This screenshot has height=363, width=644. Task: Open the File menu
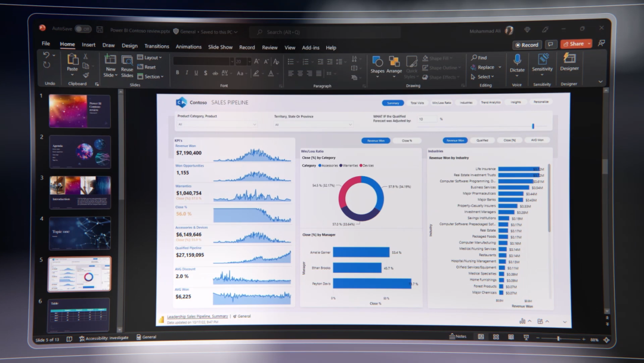(x=45, y=44)
